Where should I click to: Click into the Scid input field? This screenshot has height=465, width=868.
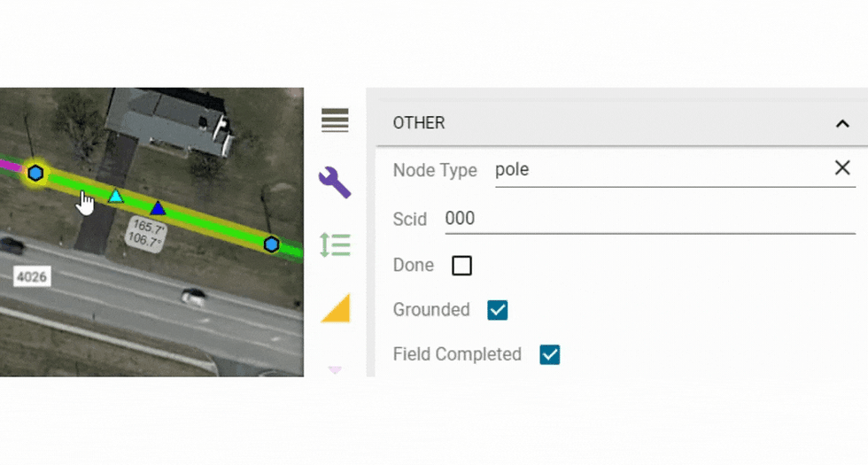650,219
